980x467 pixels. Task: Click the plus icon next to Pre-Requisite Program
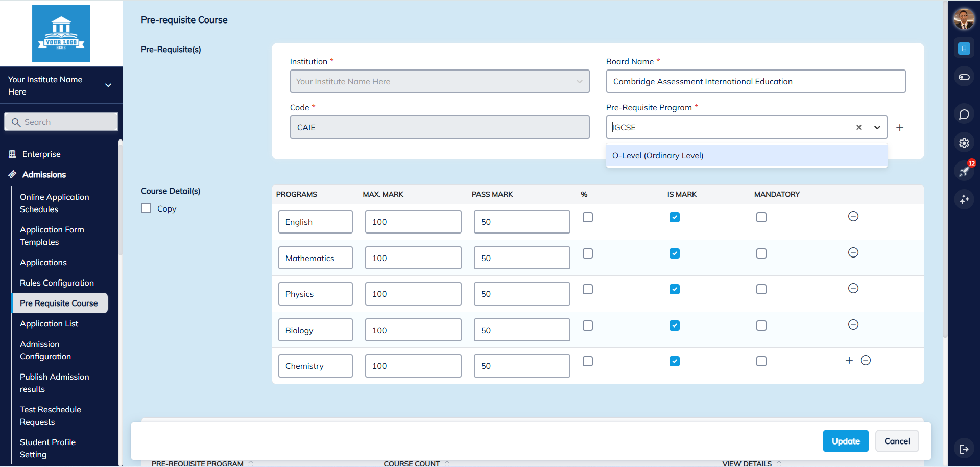coord(900,127)
